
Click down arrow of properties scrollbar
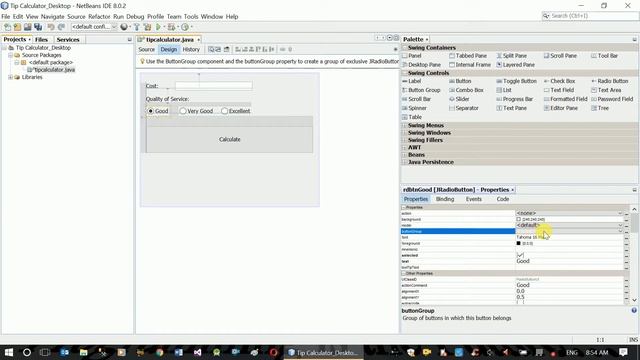pos(634,300)
